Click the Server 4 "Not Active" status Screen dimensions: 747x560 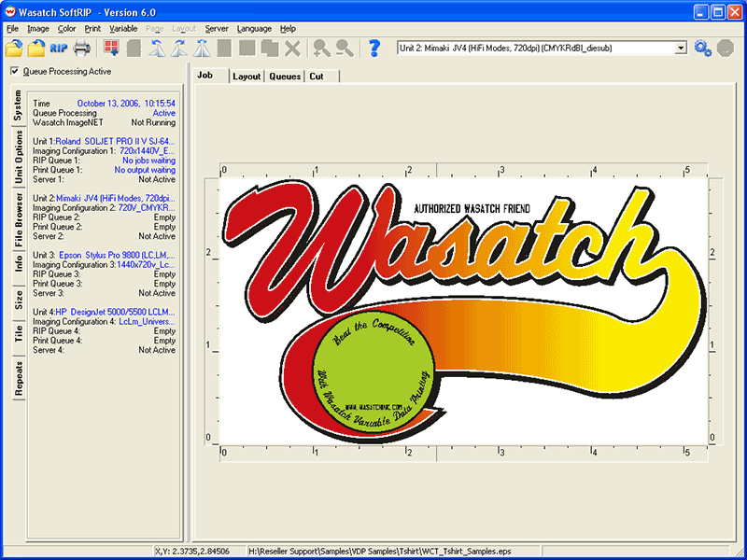pos(157,350)
